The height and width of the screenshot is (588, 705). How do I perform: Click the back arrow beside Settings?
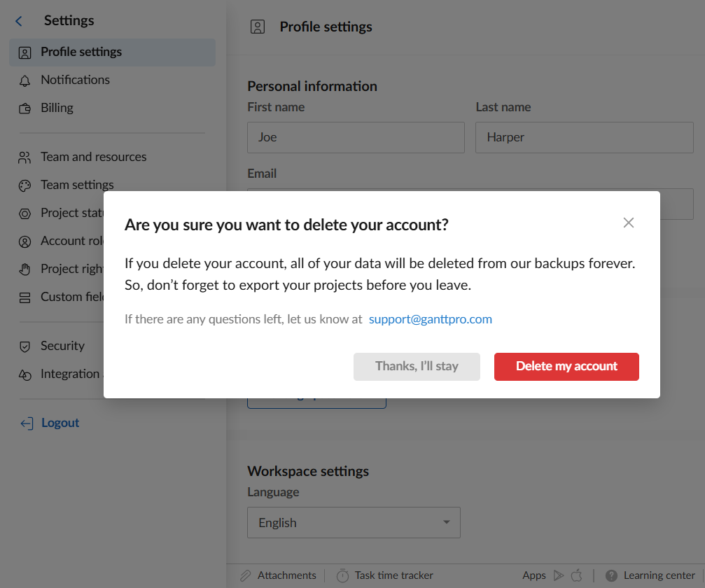19,21
